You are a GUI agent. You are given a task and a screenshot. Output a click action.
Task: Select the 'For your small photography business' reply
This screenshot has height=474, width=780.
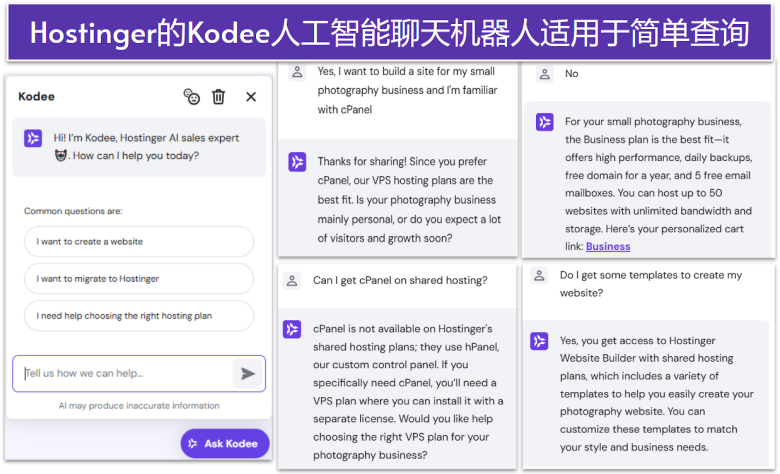(x=658, y=184)
